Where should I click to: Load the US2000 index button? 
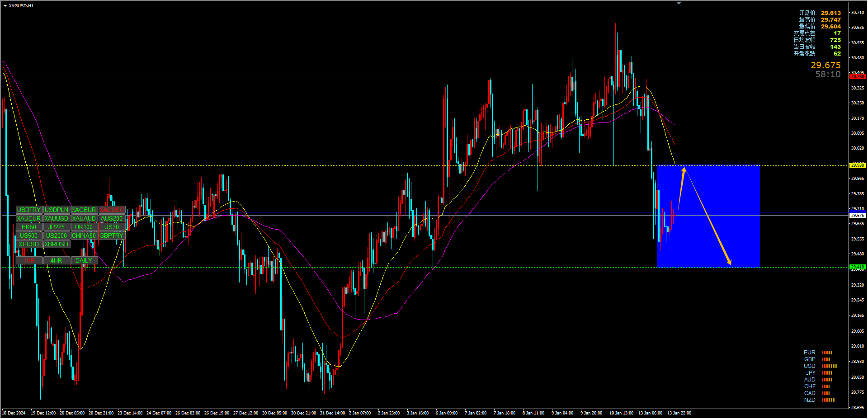pyautogui.click(x=57, y=236)
